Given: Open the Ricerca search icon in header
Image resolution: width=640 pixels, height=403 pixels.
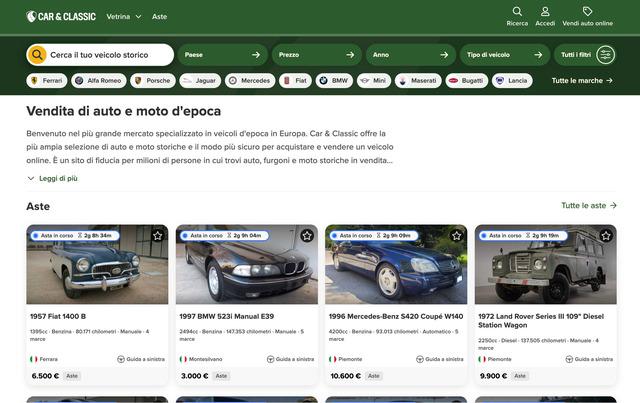Looking at the screenshot, I should click(x=517, y=12).
